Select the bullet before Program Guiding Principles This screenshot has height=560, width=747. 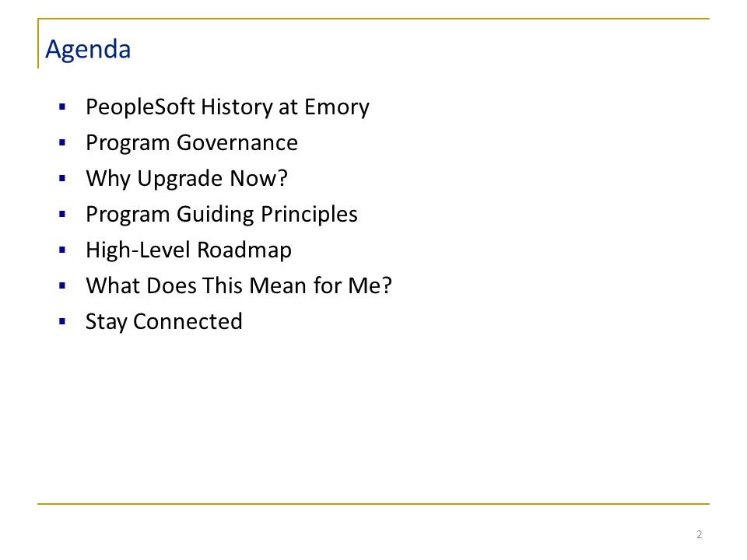point(62,214)
